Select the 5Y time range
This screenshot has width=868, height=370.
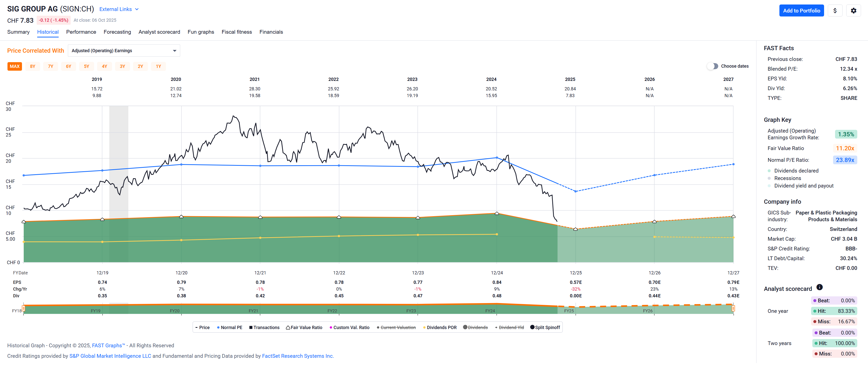pos(87,66)
